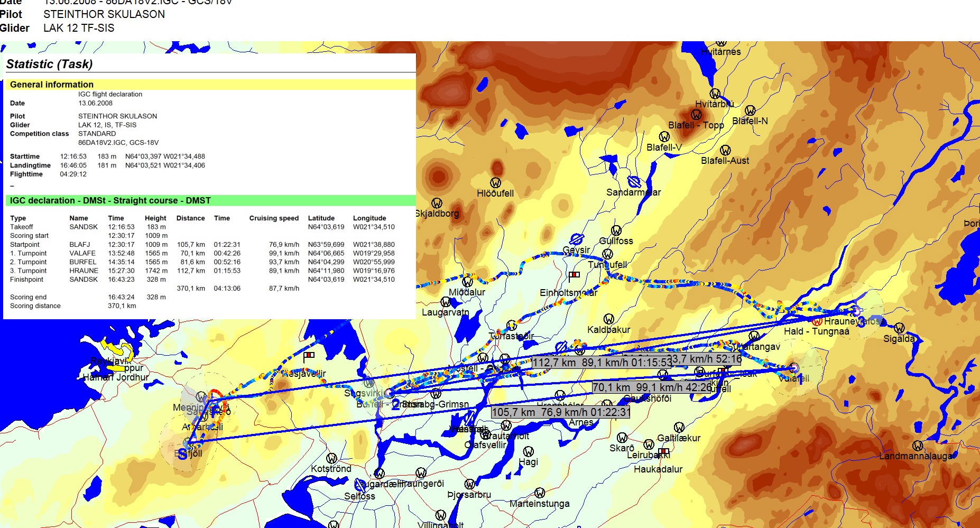Select the 'Landmannalaugar' map label
Image resolution: width=980 pixels, height=528 pixels.
click(x=918, y=456)
